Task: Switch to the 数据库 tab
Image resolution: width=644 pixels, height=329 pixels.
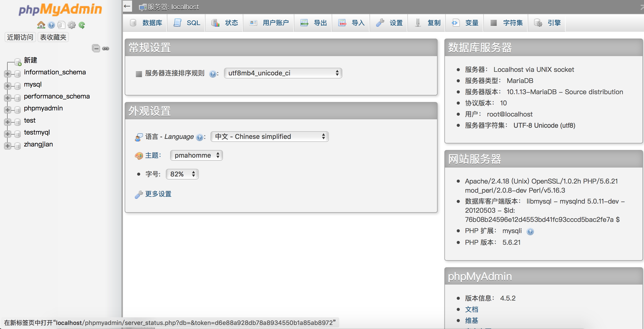Action: (x=146, y=23)
